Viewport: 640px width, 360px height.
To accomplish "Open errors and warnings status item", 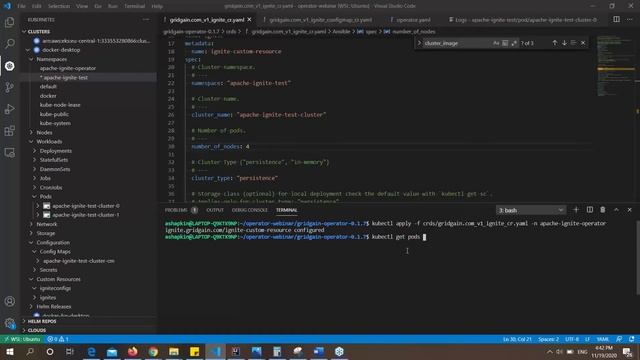I will tap(58, 339).
